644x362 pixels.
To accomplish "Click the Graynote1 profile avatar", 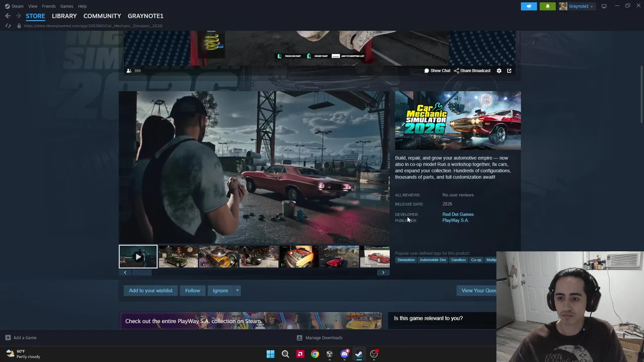I will [563, 6].
